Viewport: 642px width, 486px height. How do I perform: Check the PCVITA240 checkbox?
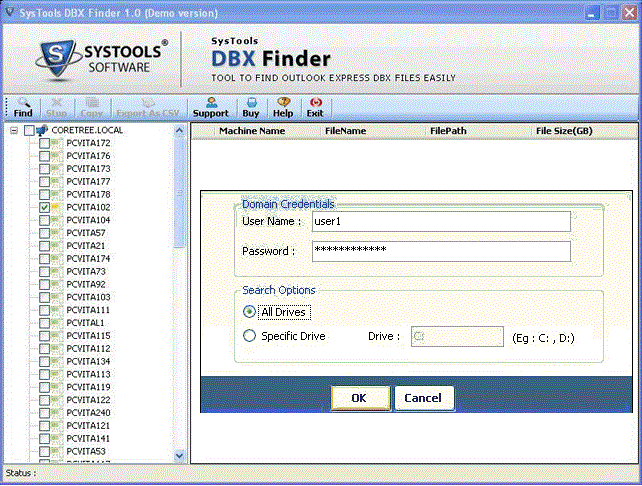point(44,413)
